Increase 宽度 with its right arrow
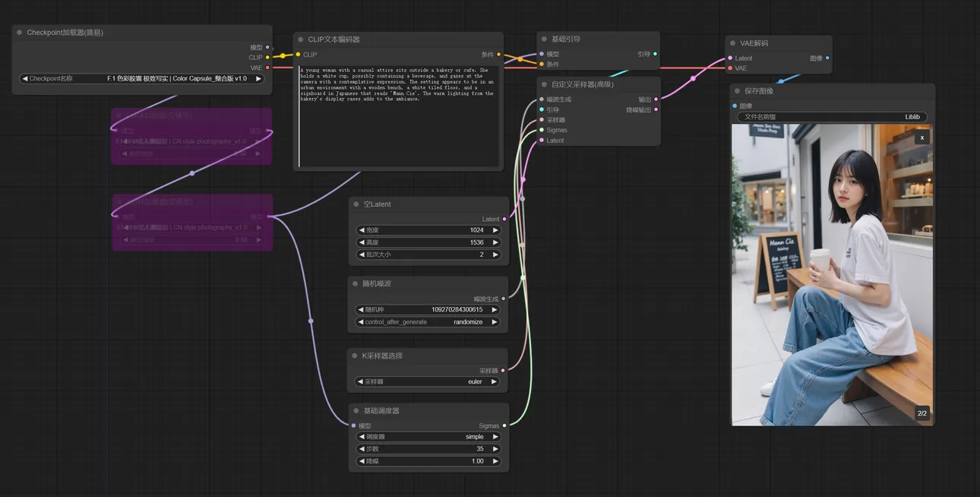Screen dimensions: 980x497 click(495, 230)
